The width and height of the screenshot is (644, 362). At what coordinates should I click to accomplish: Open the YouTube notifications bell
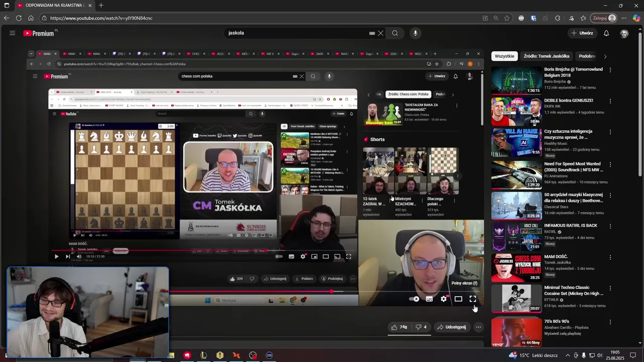click(x=606, y=33)
